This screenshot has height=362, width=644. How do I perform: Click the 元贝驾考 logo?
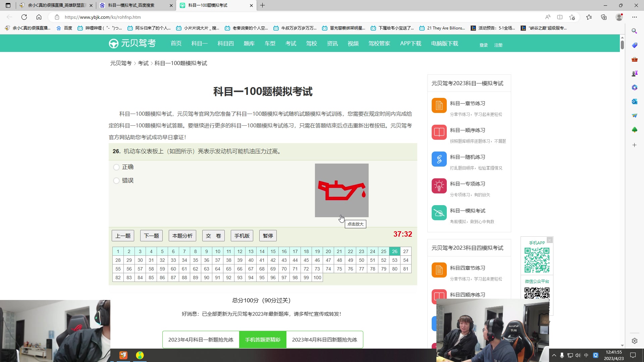pyautogui.click(x=132, y=43)
